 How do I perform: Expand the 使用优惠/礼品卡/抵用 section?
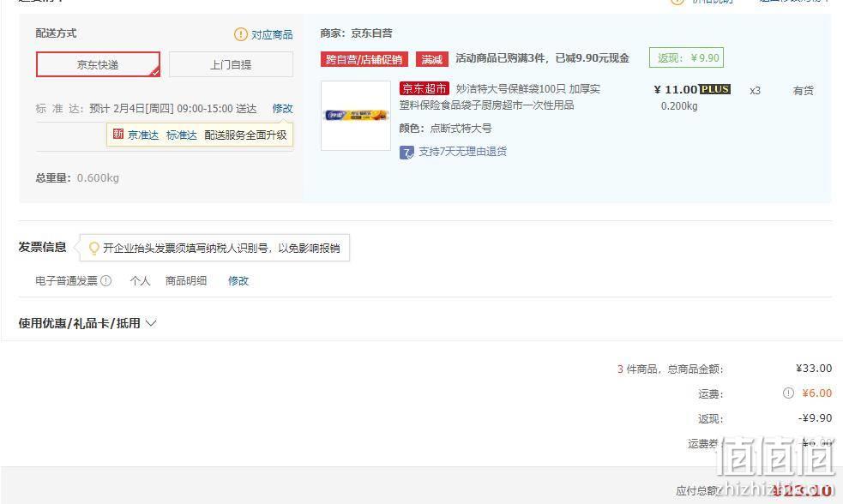[87, 323]
